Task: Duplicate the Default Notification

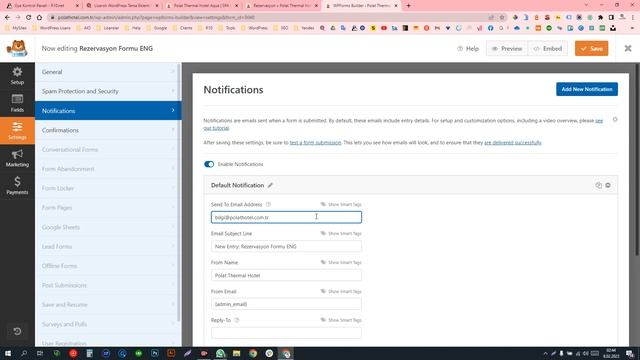Action: (598, 185)
